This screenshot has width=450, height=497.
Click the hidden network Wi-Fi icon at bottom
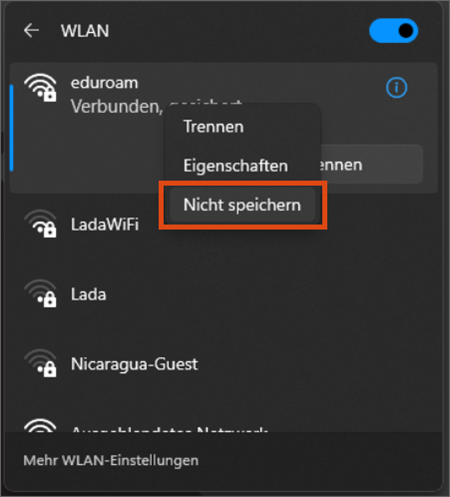tap(40, 426)
